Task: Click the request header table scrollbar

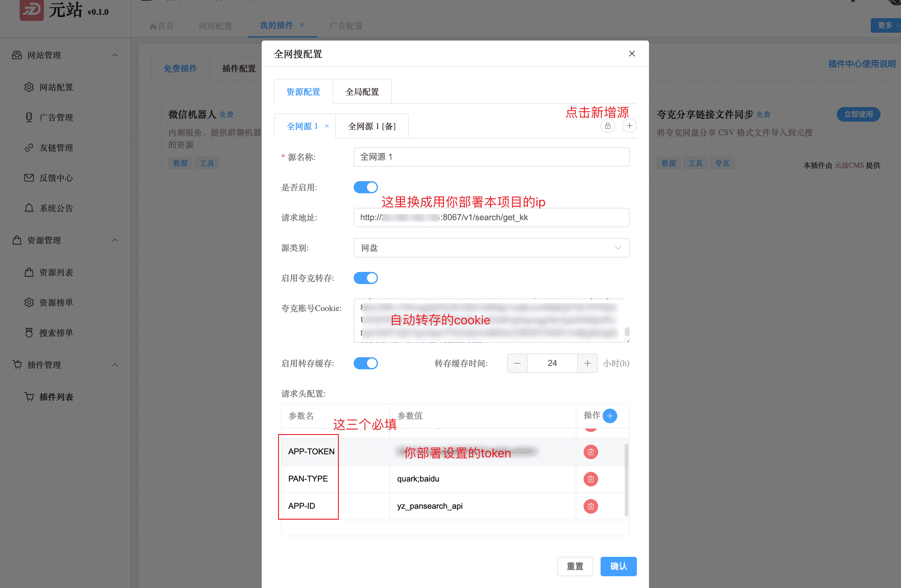Action: click(626, 480)
